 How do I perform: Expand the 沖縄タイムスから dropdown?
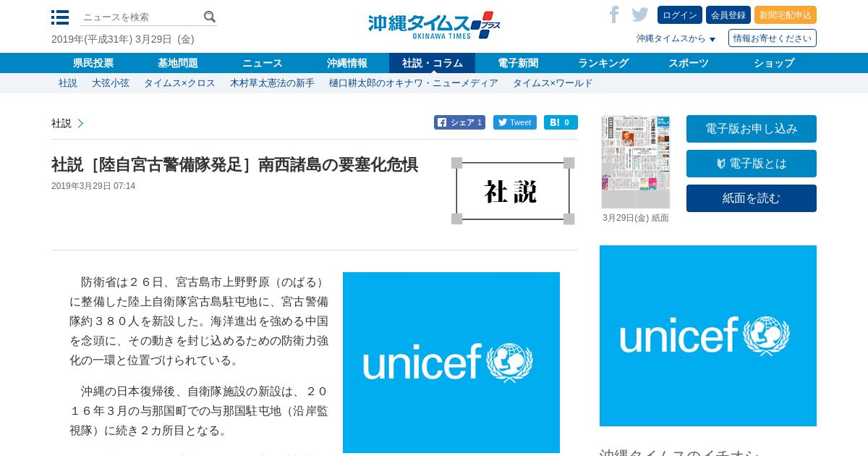676,38
